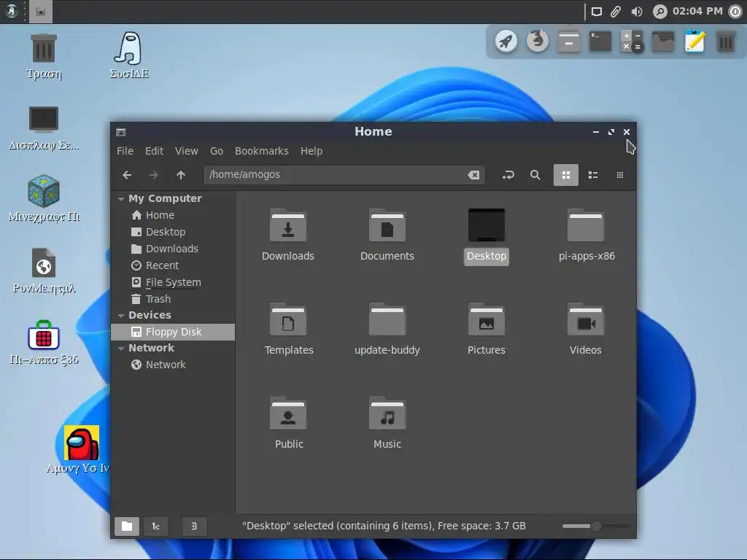The image size is (747, 560).
Task: Select the Downloads folder icon
Action: point(287,225)
